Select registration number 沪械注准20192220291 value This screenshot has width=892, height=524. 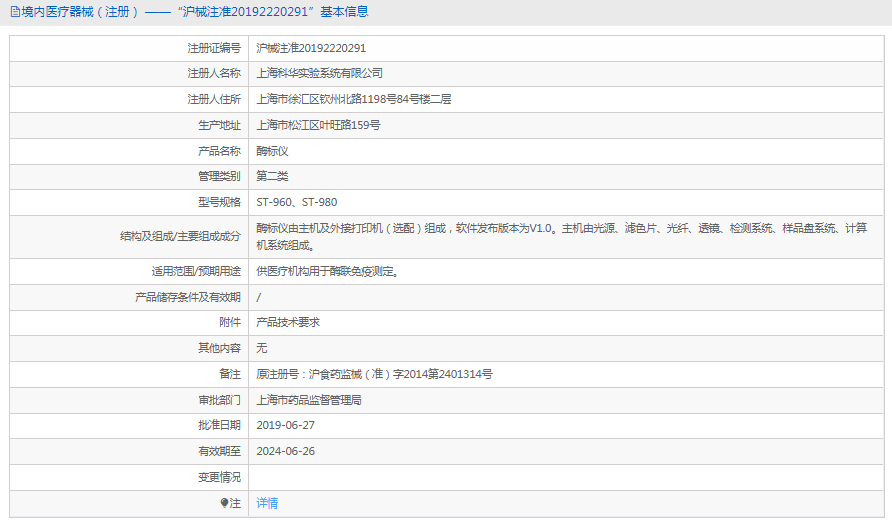(x=311, y=48)
